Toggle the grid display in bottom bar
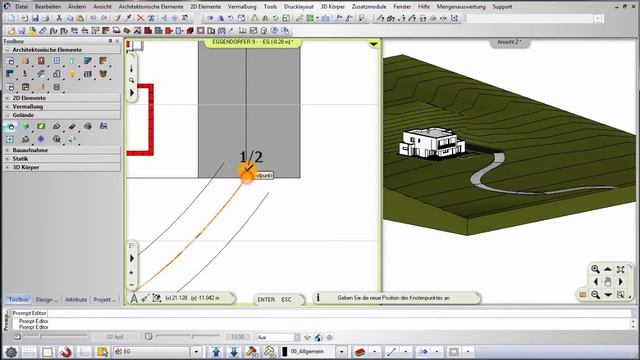 coord(29,351)
